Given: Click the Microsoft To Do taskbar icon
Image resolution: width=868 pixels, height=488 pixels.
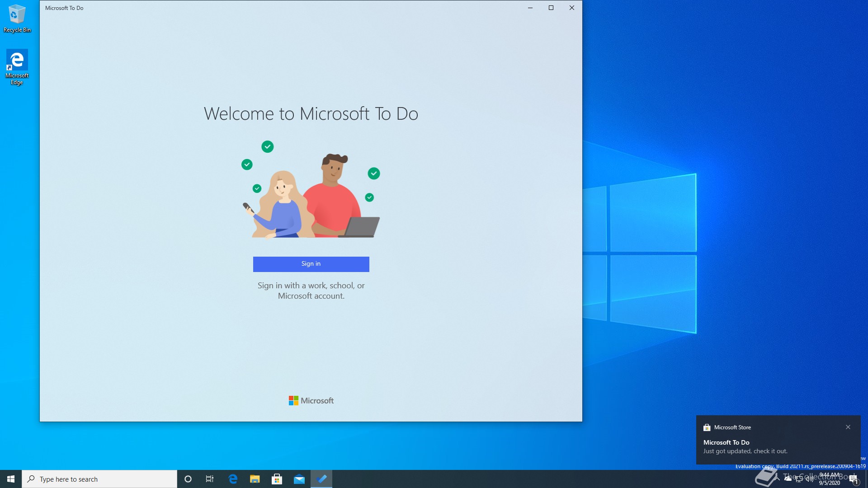Looking at the screenshot, I should pyautogui.click(x=321, y=479).
